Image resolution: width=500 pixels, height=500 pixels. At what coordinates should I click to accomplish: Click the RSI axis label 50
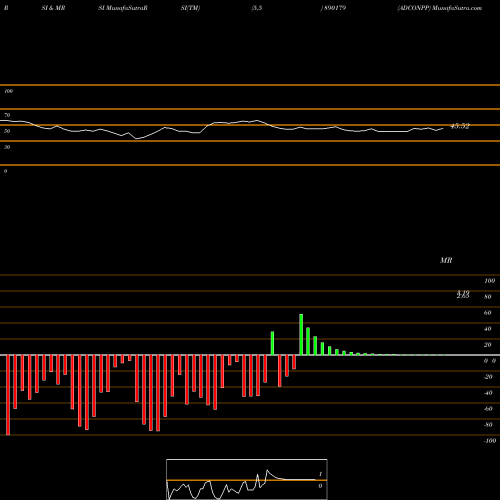point(7,131)
